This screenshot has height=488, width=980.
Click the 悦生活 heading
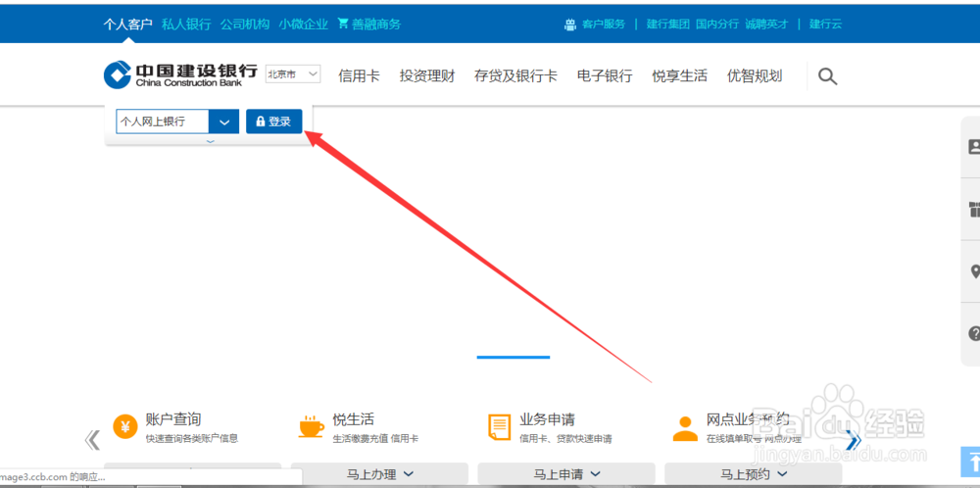354,419
